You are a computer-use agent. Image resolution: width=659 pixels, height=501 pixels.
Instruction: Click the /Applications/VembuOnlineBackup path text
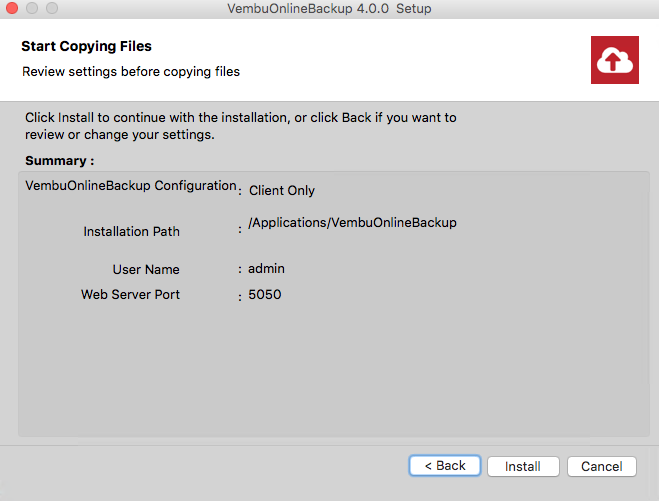click(x=352, y=222)
